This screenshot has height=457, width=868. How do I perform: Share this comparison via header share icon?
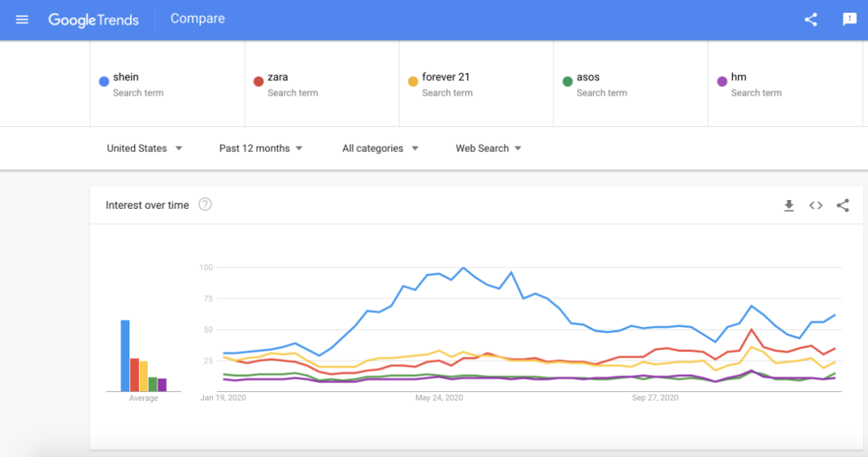click(x=811, y=20)
